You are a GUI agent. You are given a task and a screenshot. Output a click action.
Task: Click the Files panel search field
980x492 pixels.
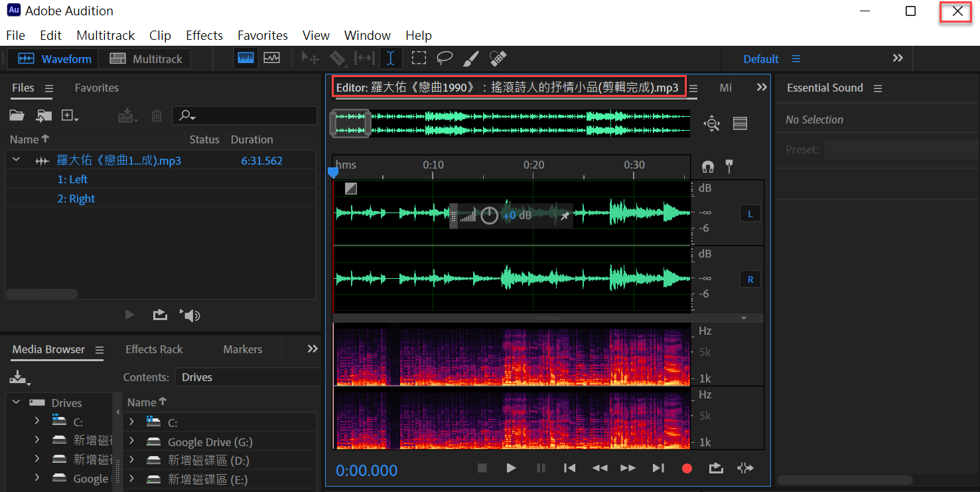pos(245,116)
